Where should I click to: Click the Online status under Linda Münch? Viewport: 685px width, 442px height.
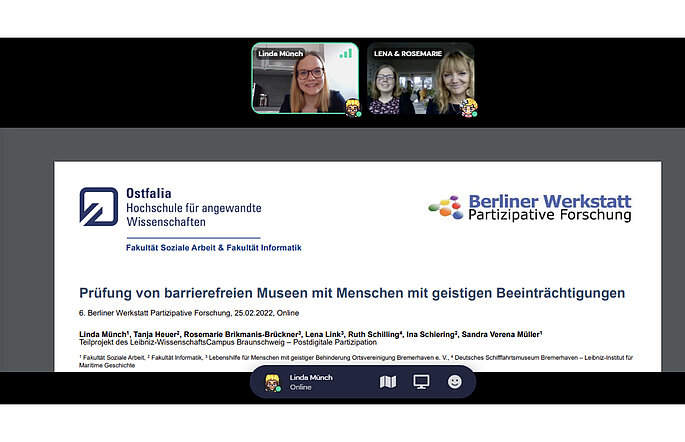302,388
